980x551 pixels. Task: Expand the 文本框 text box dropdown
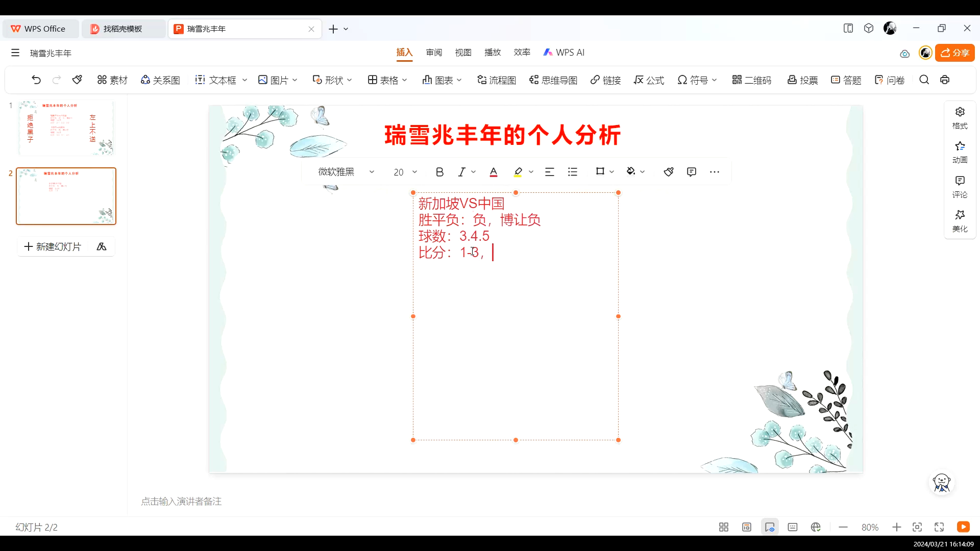245,80
